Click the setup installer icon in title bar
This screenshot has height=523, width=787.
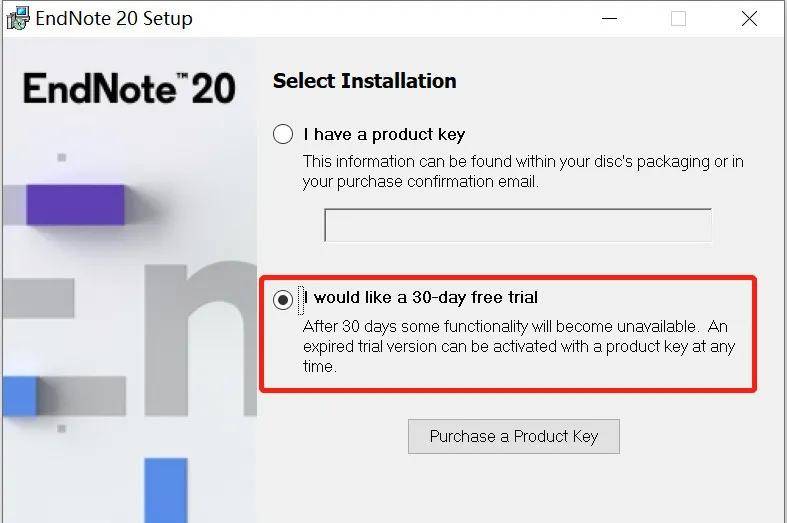tap(17, 18)
